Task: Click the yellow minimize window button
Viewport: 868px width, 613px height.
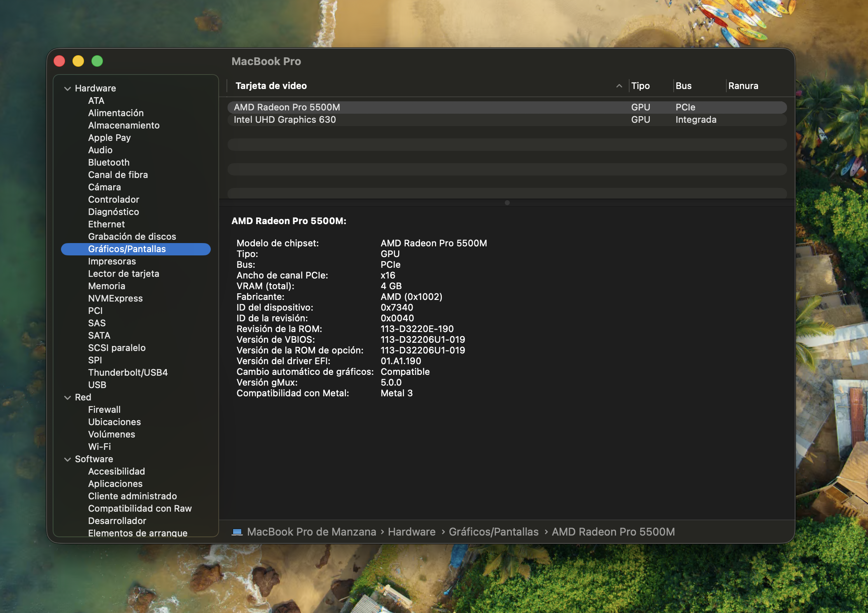Action: [x=78, y=61]
